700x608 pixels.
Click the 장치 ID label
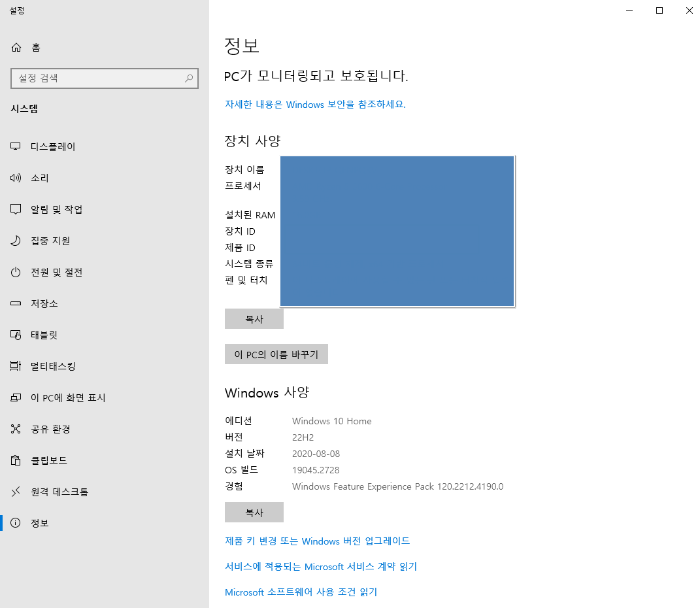click(240, 231)
